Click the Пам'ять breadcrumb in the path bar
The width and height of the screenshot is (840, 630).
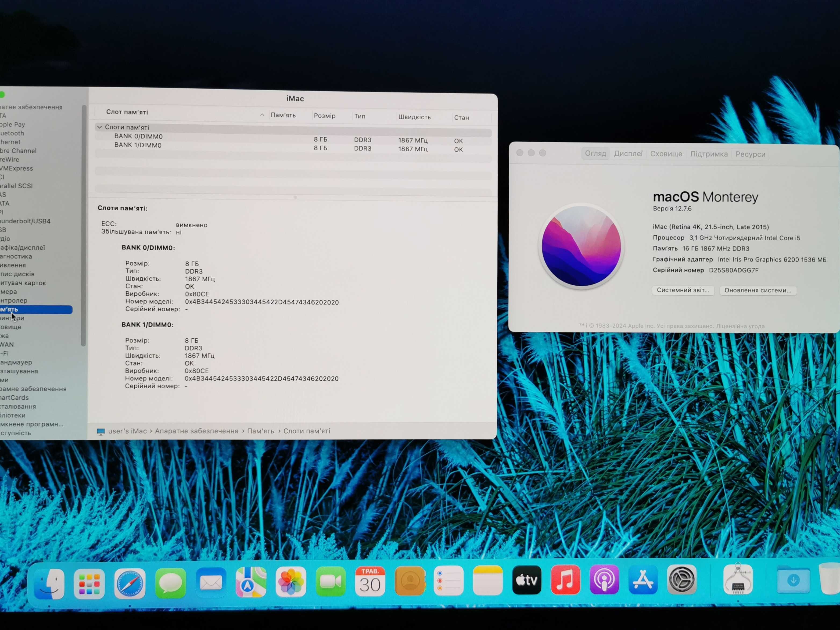pos(260,431)
